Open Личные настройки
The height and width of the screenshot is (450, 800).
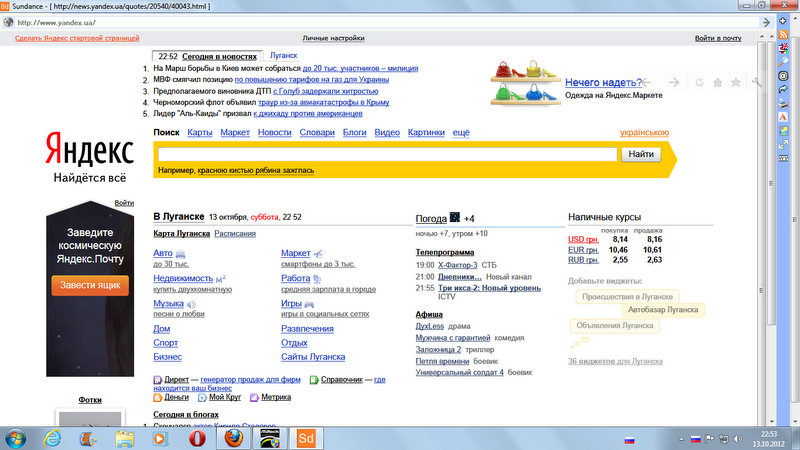[x=333, y=38]
